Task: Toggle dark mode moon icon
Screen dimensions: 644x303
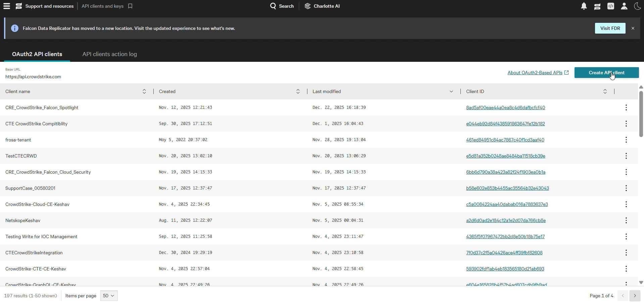Action: tap(638, 6)
